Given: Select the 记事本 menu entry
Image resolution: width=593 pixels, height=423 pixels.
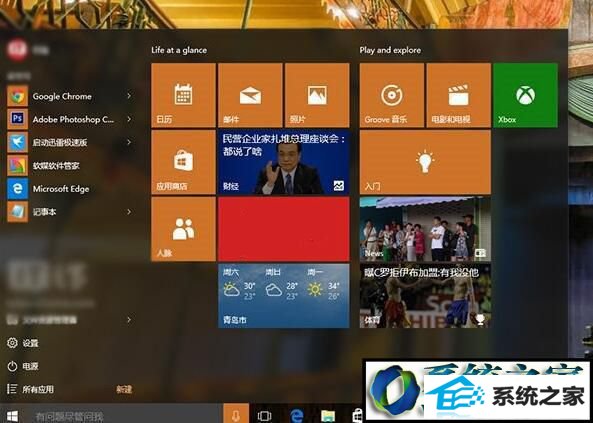Looking at the screenshot, I should (x=71, y=212).
